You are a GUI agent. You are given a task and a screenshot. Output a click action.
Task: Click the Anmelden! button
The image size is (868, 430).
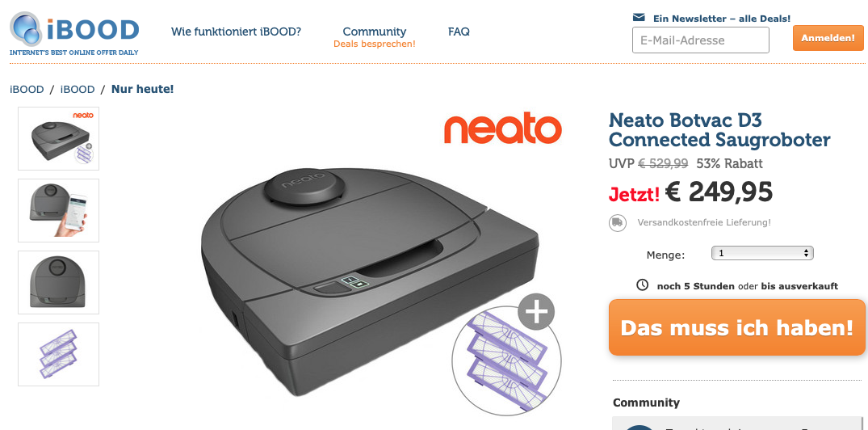[828, 38]
